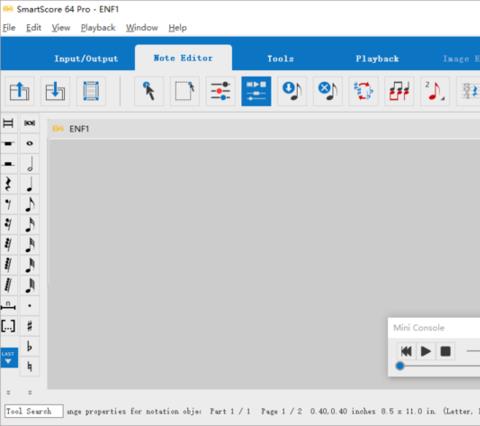
Task: Stop playback in the Mini Console
Action: click(x=446, y=351)
